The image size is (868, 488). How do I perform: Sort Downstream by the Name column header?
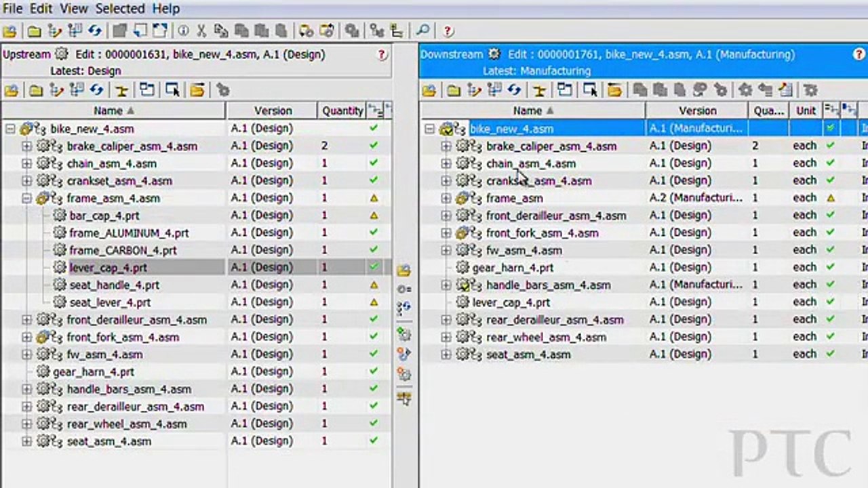(x=532, y=110)
